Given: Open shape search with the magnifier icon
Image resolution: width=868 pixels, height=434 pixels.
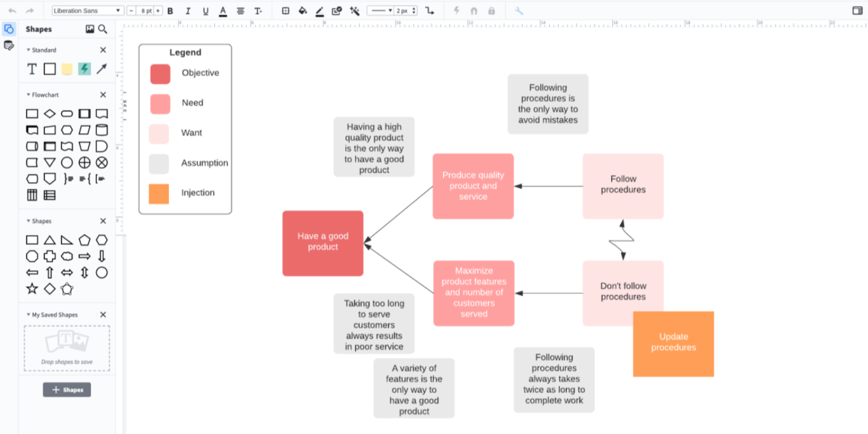Looking at the screenshot, I should point(103,29).
